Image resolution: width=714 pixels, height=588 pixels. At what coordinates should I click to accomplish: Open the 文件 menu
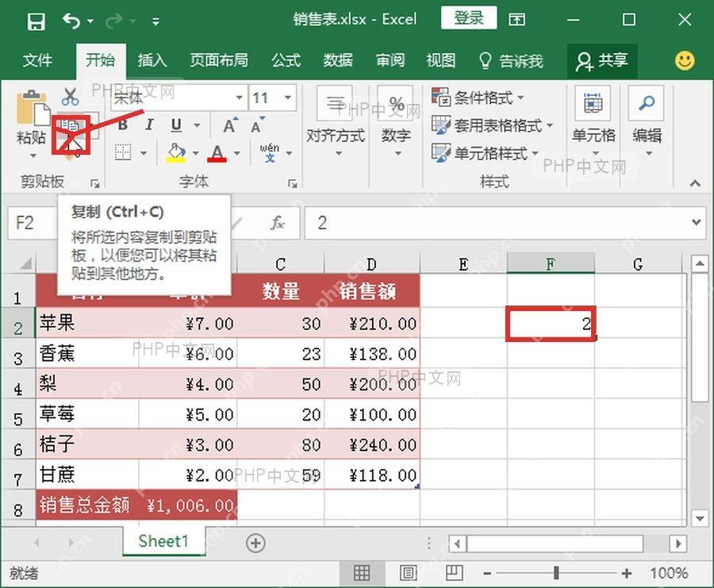[37, 60]
